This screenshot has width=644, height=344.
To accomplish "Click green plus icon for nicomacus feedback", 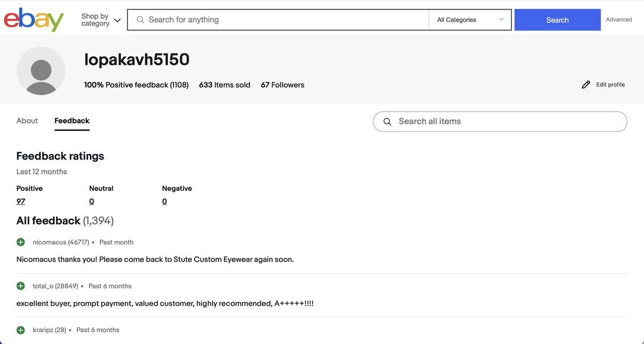I will point(21,242).
